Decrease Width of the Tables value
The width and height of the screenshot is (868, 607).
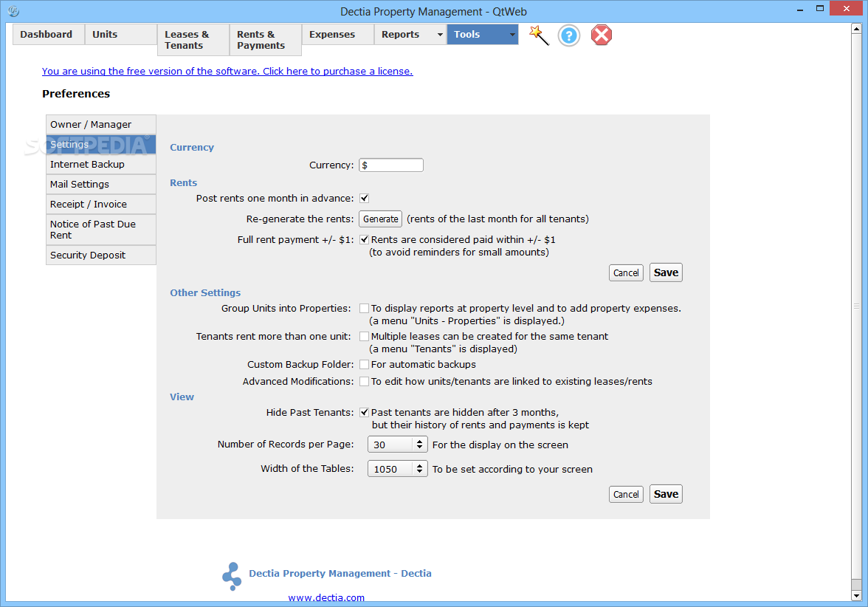tap(419, 473)
